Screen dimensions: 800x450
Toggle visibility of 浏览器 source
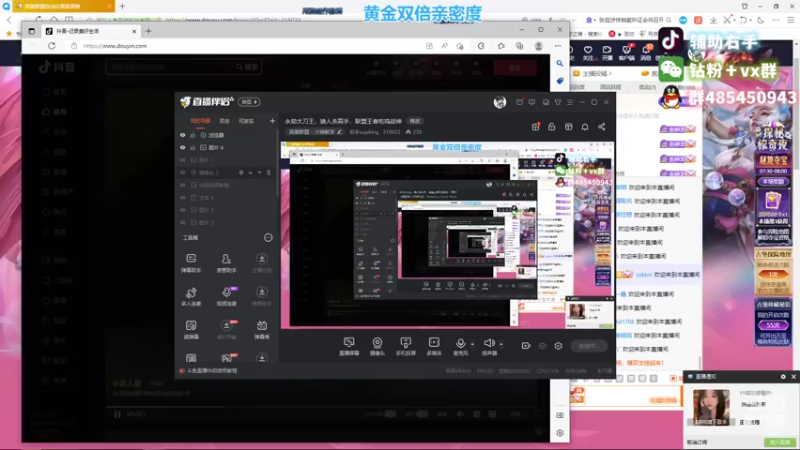[x=183, y=135]
